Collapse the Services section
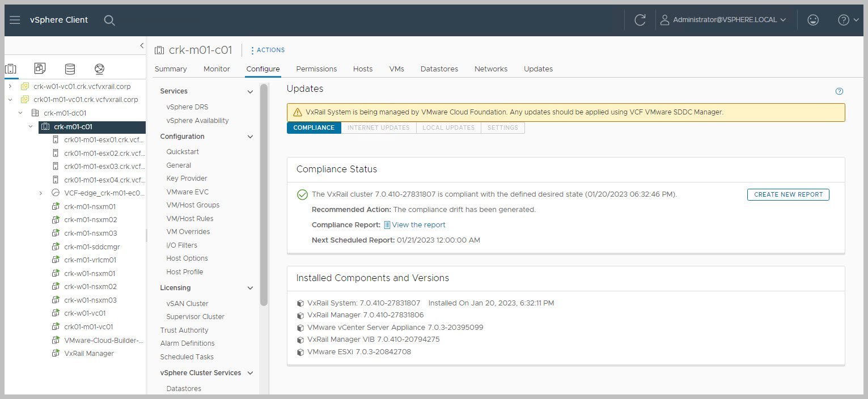The width and height of the screenshot is (868, 399). click(x=250, y=91)
